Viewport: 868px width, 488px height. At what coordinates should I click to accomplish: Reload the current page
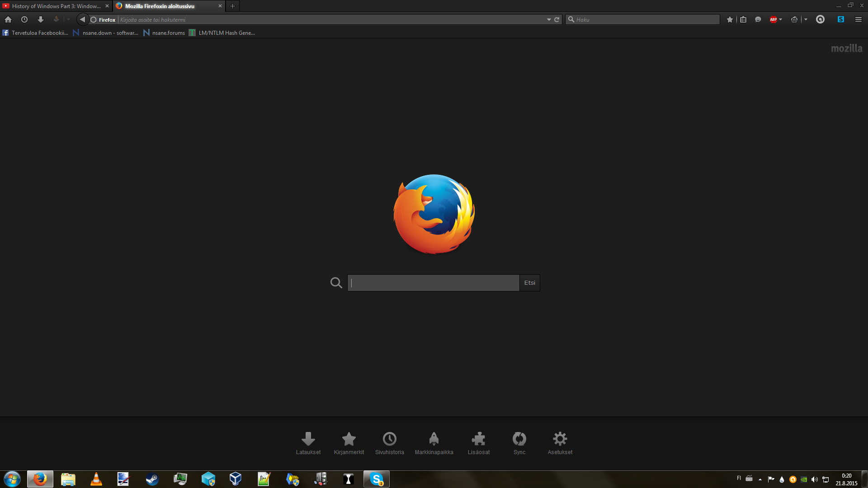pos(557,19)
